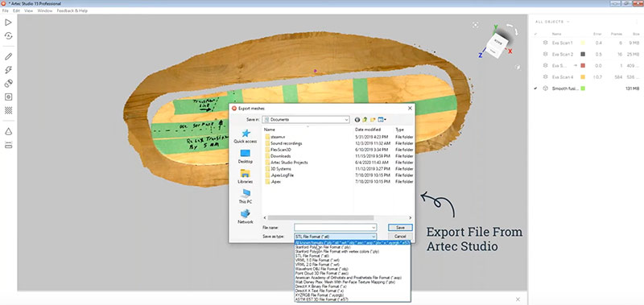The width and height of the screenshot is (644, 305).
Task: Click Create New Folder icon in dialog
Action: (373, 119)
